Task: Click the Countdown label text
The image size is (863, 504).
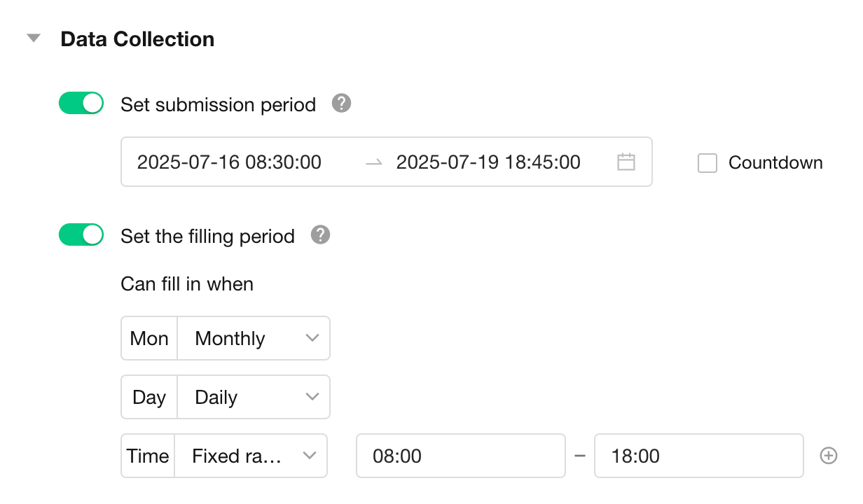Action: (775, 163)
